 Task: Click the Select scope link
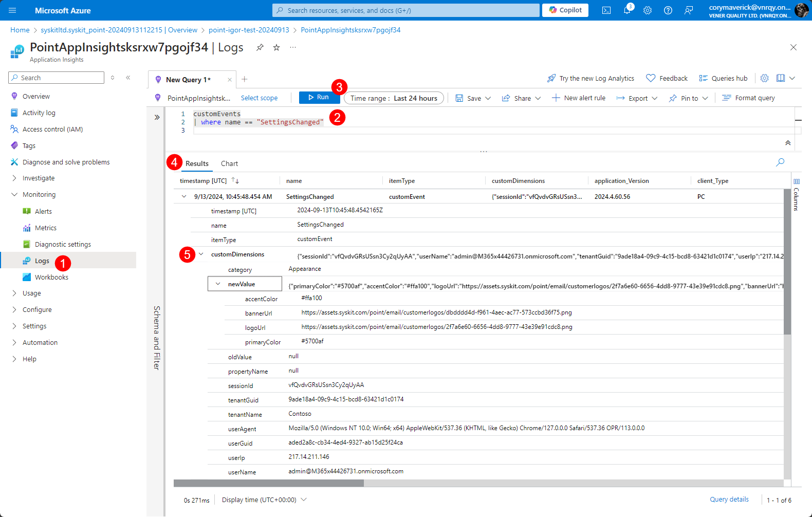(x=259, y=98)
